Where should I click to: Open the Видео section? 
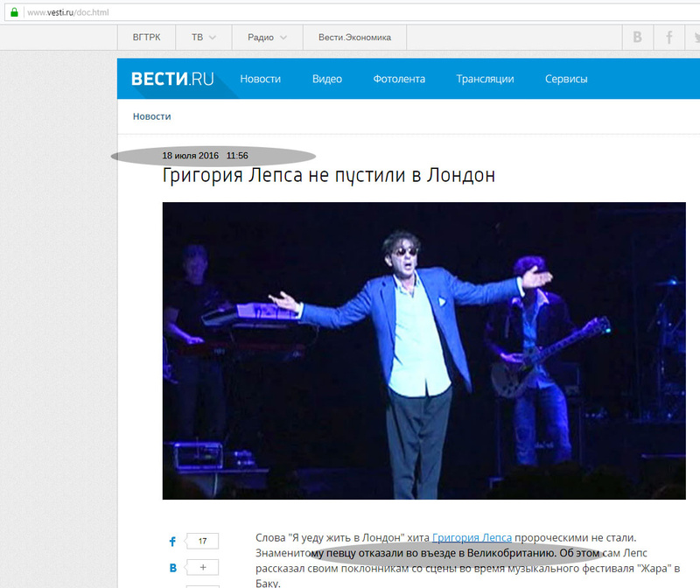pyautogui.click(x=326, y=79)
